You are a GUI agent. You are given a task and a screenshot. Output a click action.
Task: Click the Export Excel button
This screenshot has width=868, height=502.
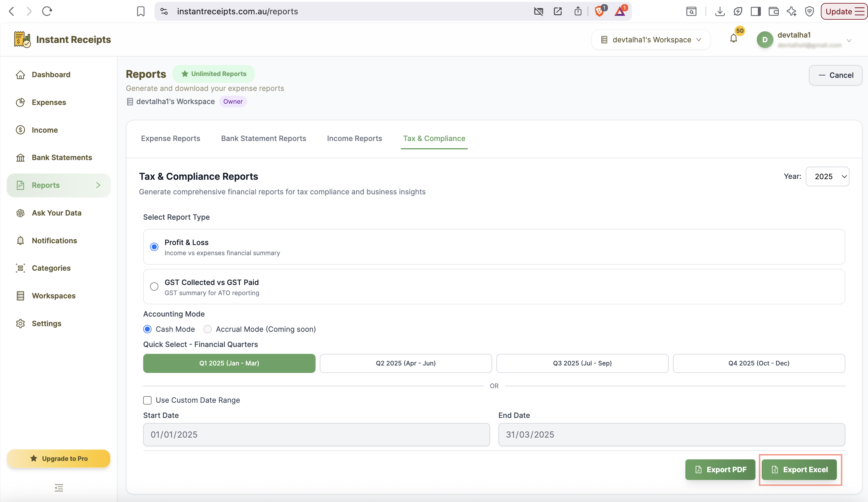click(x=799, y=469)
